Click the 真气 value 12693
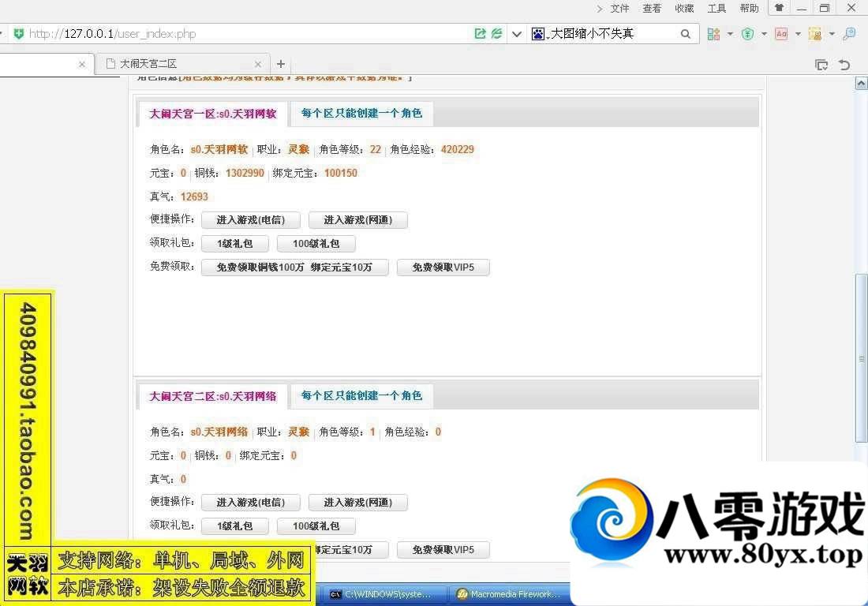 tap(194, 197)
